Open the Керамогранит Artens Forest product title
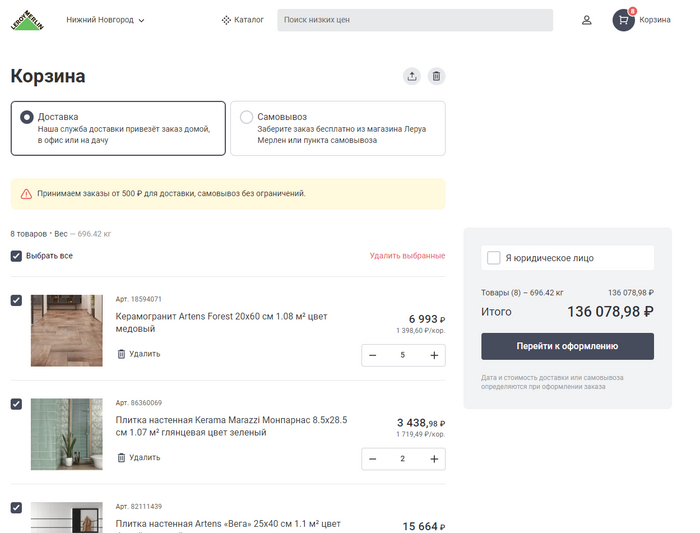Image resolution: width=700 pixels, height=533 pixels. (221, 322)
